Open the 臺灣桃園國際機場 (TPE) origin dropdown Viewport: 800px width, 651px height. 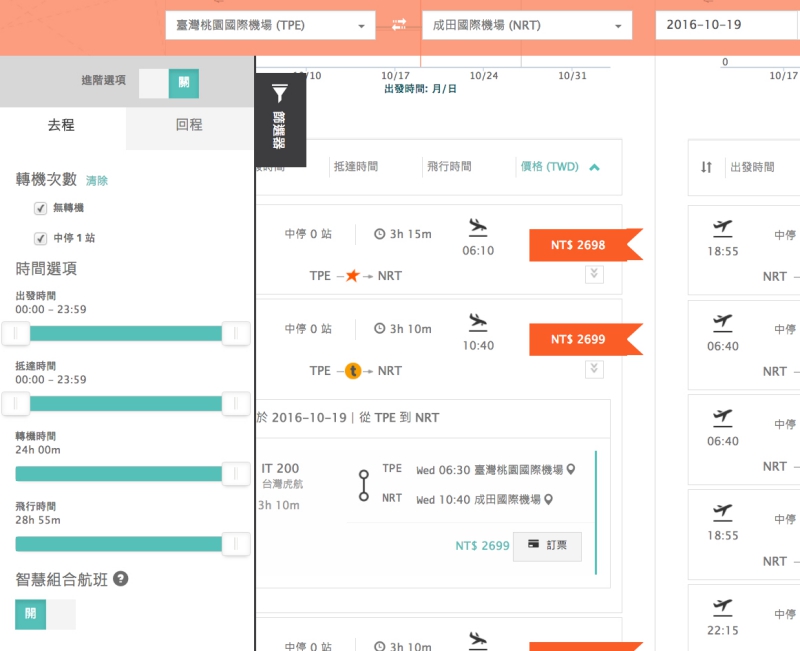pyautogui.click(x=270, y=25)
